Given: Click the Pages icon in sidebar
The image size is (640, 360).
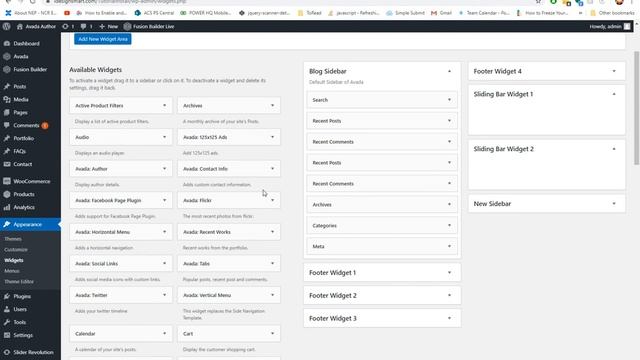Looking at the screenshot, I should coord(7,112).
